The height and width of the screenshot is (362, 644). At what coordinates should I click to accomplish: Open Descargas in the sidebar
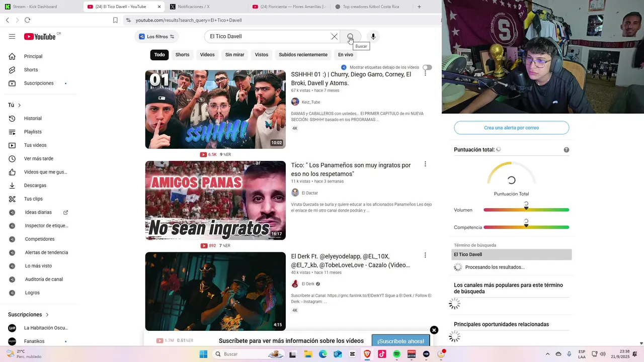35,186
